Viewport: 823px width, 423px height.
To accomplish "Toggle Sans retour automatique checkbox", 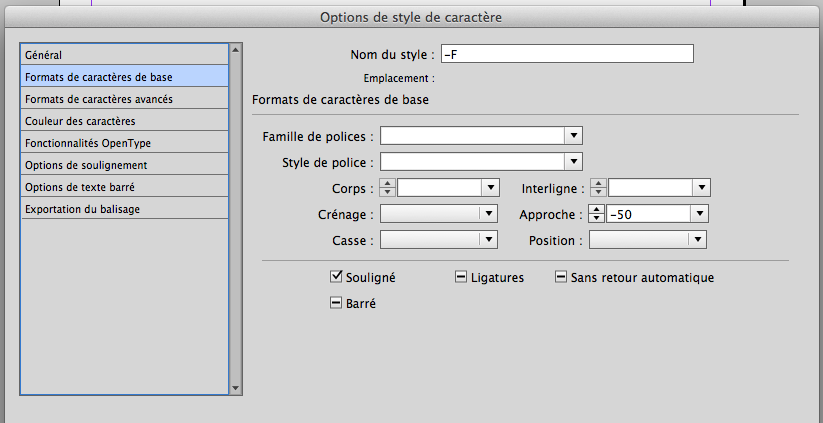I will 561,278.
